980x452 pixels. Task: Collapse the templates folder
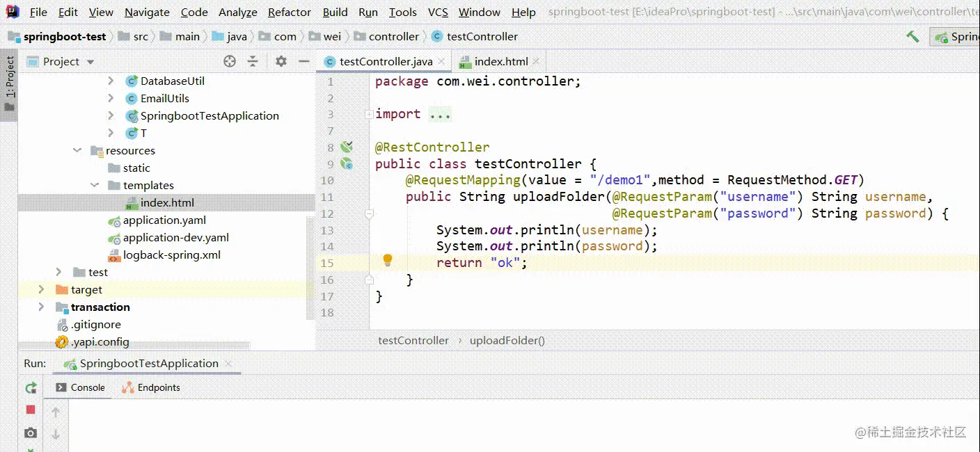pos(94,185)
